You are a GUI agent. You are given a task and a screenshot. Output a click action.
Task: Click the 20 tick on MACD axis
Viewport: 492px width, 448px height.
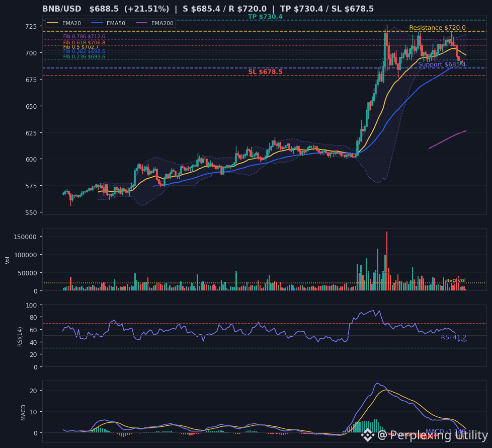coord(34,391)
